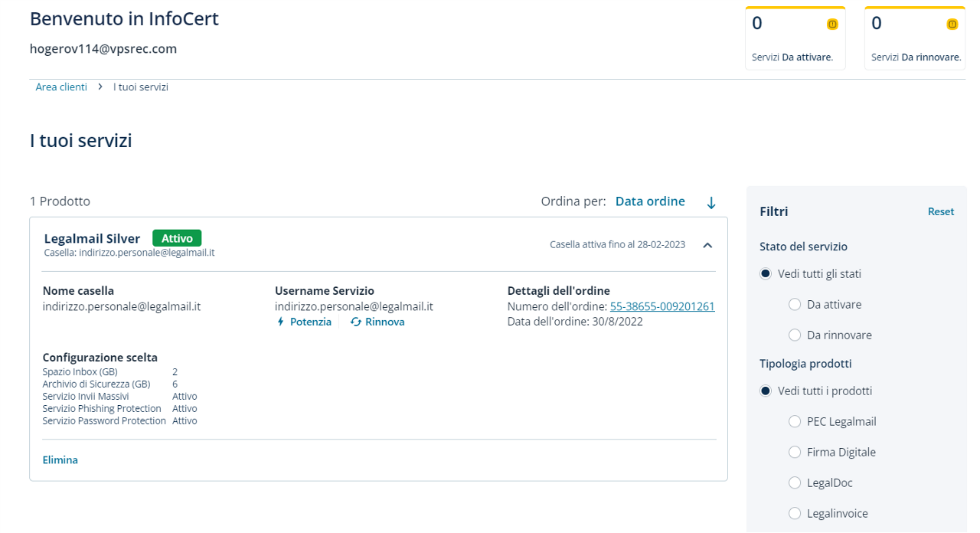Screen dimensions: 980x533
Task: Select the PEC Legalmail product filter
Action: pyautogui.click(x=794, y=422)
